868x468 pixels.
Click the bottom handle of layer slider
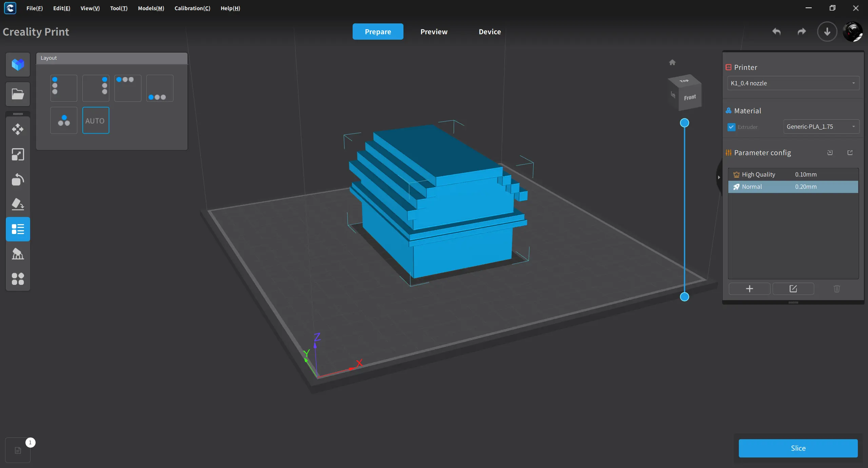tap(685, 297)
